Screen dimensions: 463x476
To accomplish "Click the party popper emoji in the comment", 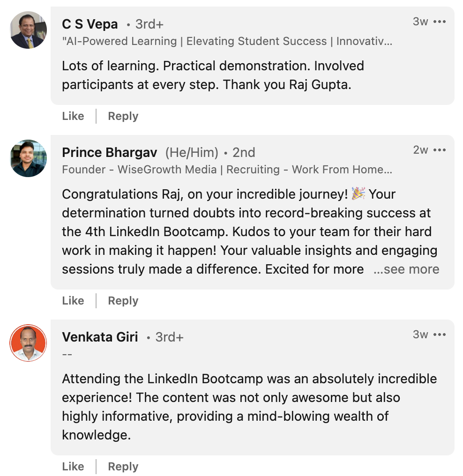I will coord(358,193).
